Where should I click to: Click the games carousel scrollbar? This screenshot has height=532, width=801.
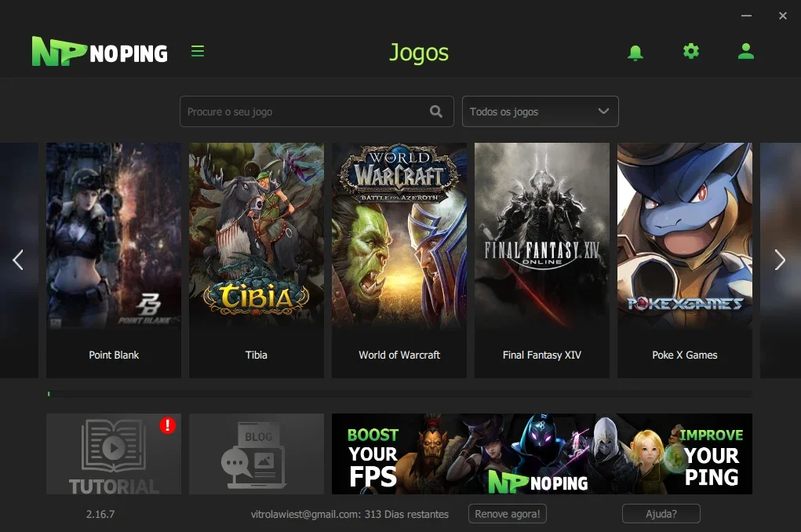pos(399,394)
